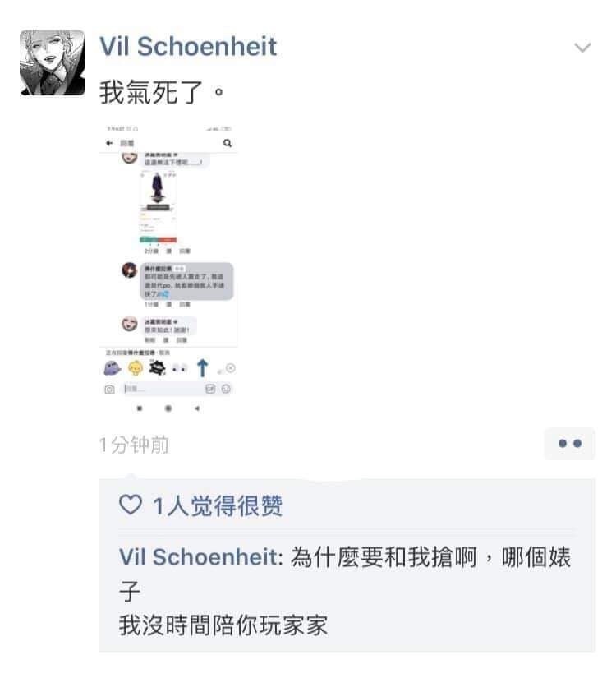
Task: Select the purple ghost sticker
Action: coord(112,368)
